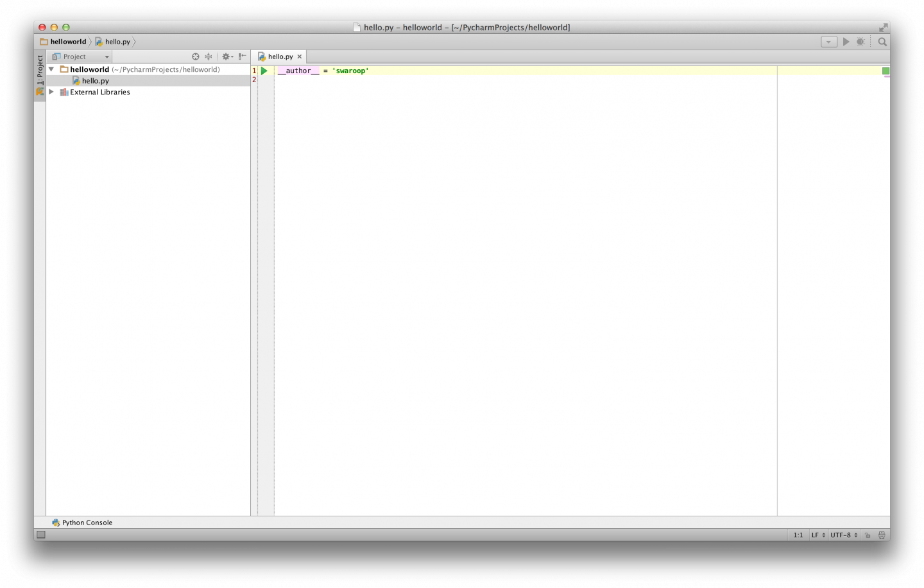Open the Project panel gear settings
924x588 pixels.
click(x=227, y=56)
